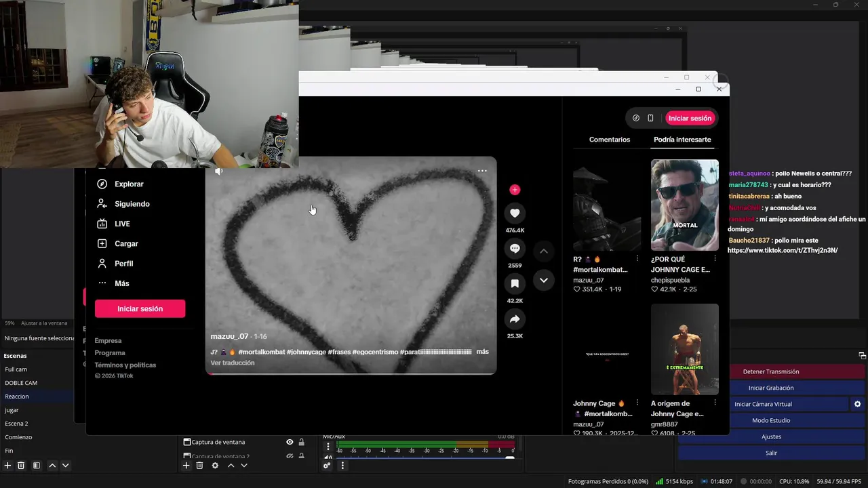Click Iniciar sesión button at top right
This screenshot has width=868, height=488.
pos(690,118)
